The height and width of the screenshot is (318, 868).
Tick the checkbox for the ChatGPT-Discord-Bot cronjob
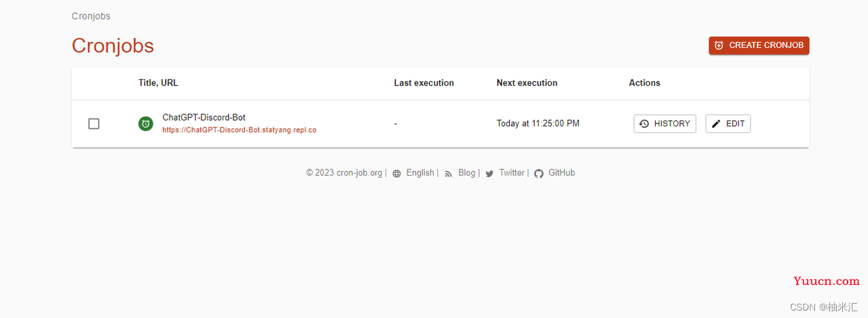point(94,123)
